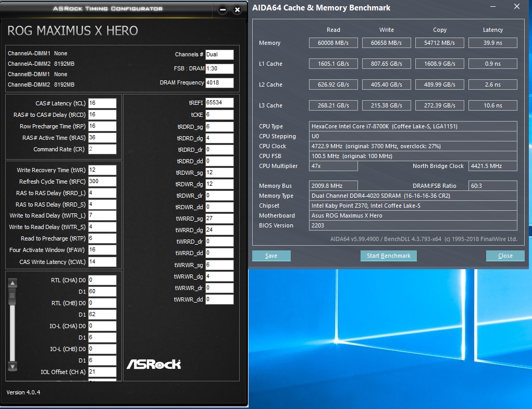Click the RTL (CHA) D1 field
The image size is (532, 409).
pos(102,292)
